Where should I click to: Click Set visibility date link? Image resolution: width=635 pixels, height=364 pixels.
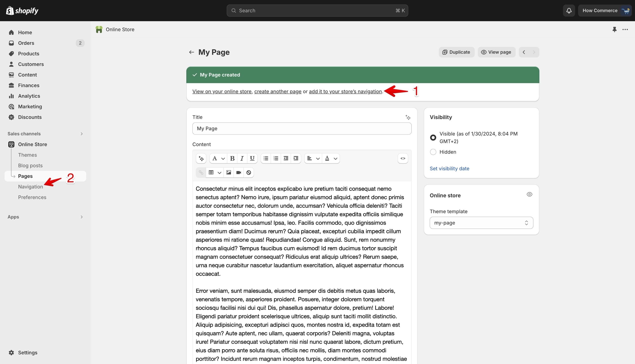click(449, 168)
